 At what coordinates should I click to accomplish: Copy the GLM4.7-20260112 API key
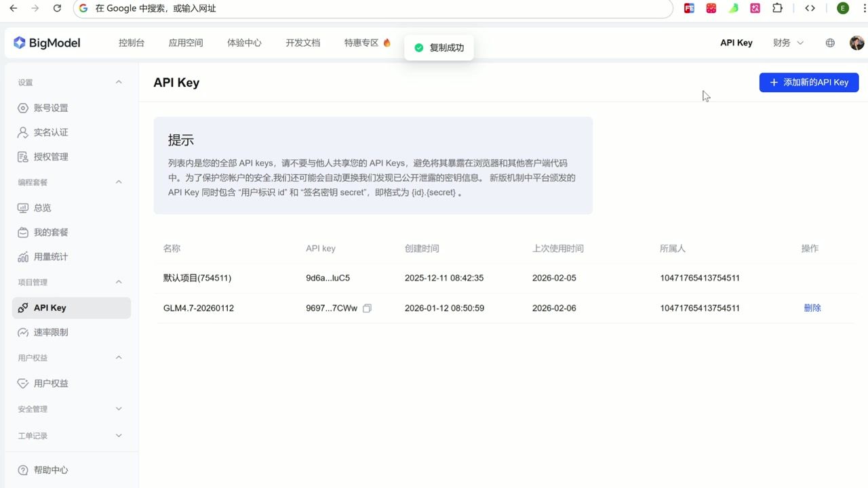pos(367,308)
